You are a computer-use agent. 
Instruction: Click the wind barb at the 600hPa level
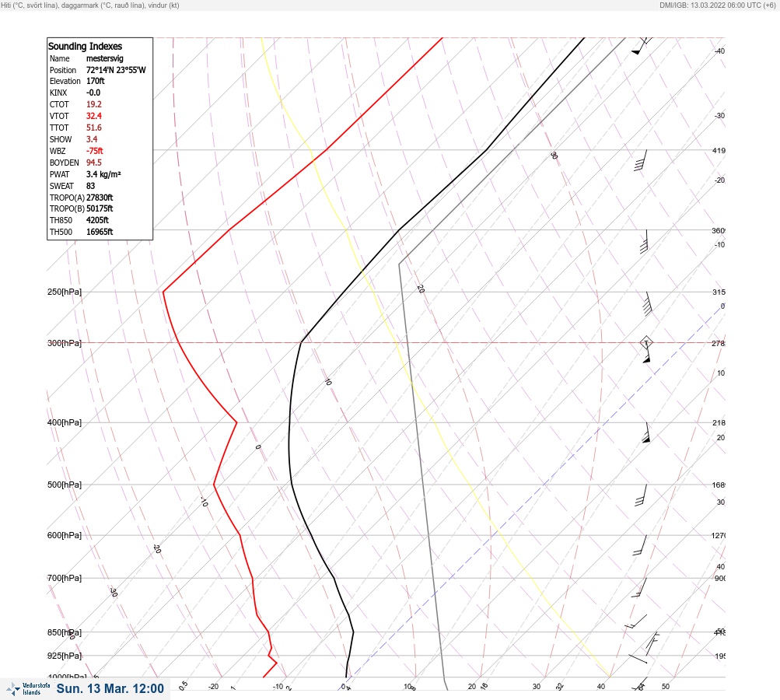point(640,545)
